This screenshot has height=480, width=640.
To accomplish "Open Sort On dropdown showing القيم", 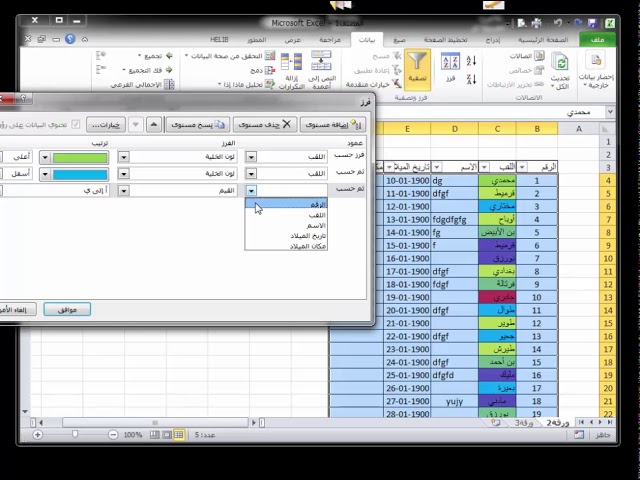I will click(x=124, y=190).
